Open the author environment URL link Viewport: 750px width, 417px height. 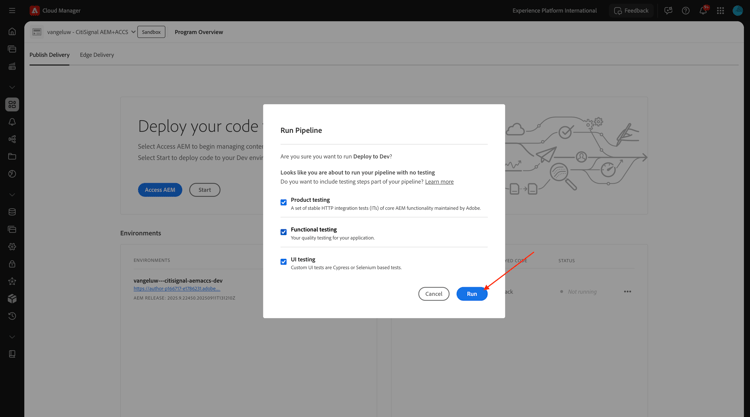pos(177,289)
